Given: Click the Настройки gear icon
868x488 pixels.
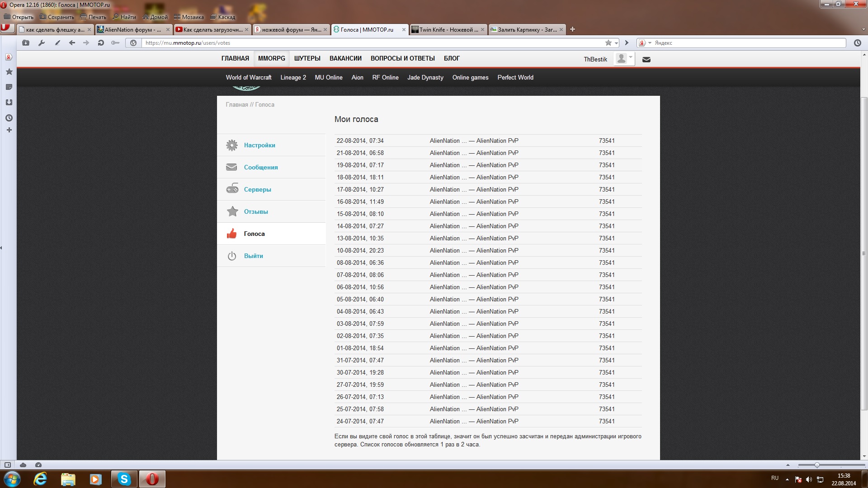Looking at the screenshot, I should (232, 145).
